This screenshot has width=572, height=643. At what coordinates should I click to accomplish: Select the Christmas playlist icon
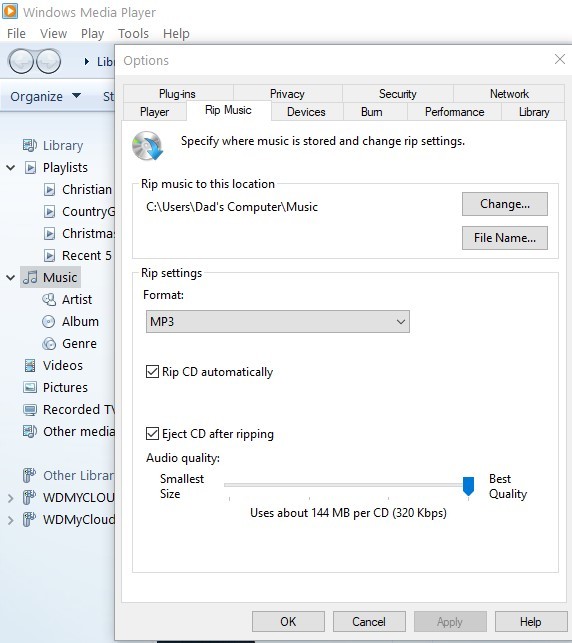(x=49, y=233)
